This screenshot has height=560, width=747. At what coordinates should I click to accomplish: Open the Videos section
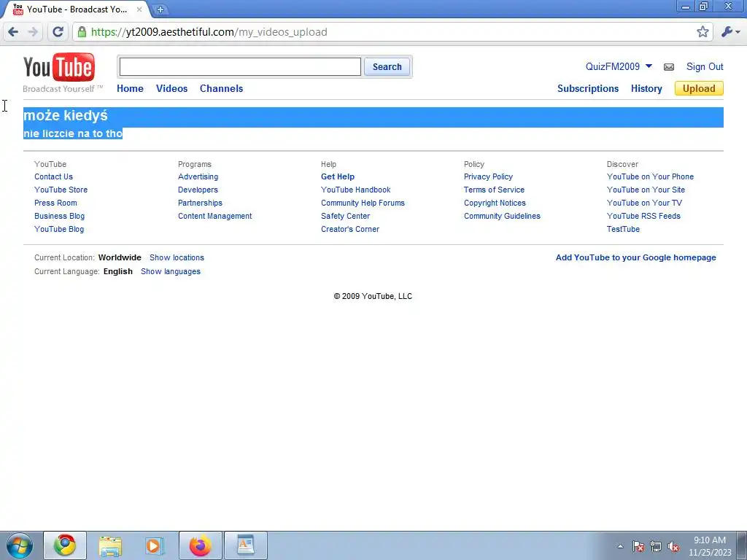pyautogui.click(x=172, y=88)
